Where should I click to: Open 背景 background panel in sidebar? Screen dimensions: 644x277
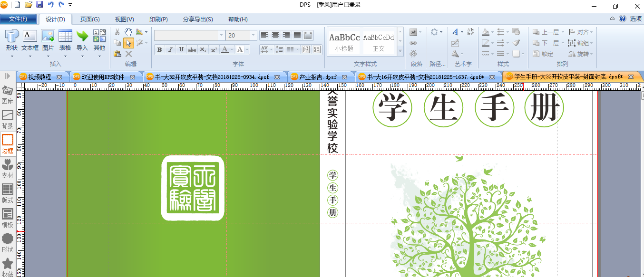point(8,120)
